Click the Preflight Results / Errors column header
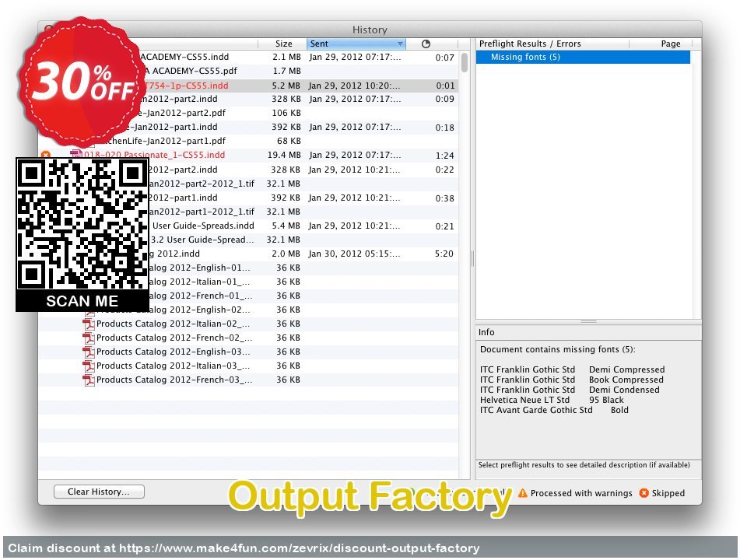 click(x=552, y=44)
